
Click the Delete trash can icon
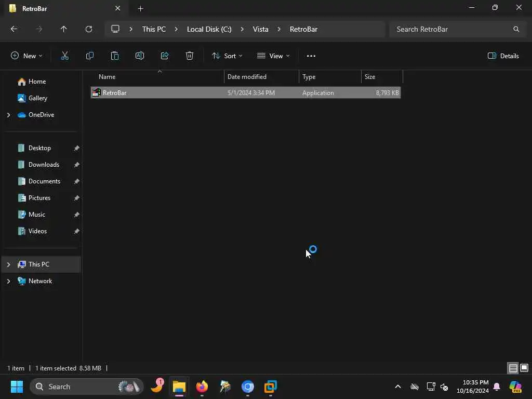click(190, 56)
